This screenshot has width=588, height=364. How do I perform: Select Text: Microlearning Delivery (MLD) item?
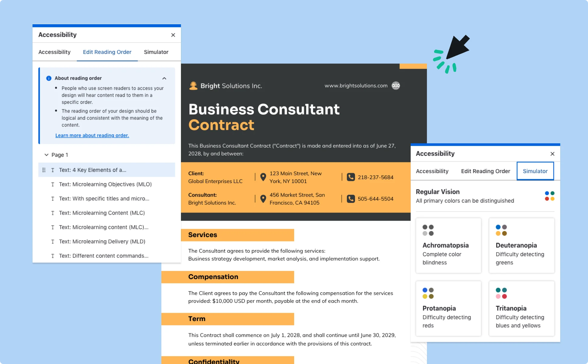coord(102,241)
